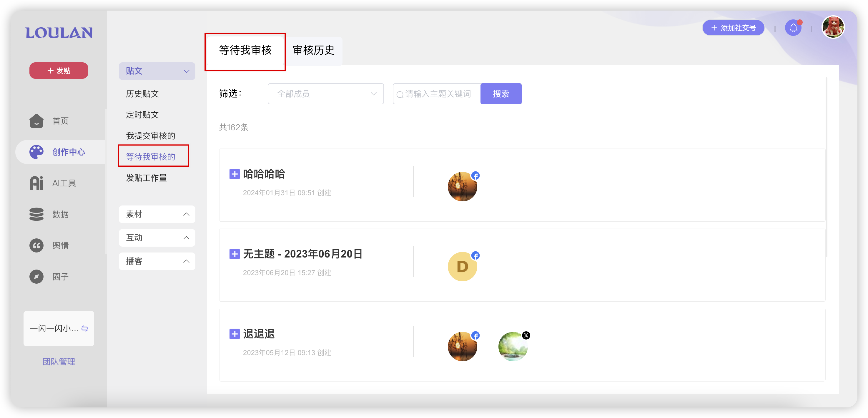Click the D avatar in 无主题 row

(463, 266)
